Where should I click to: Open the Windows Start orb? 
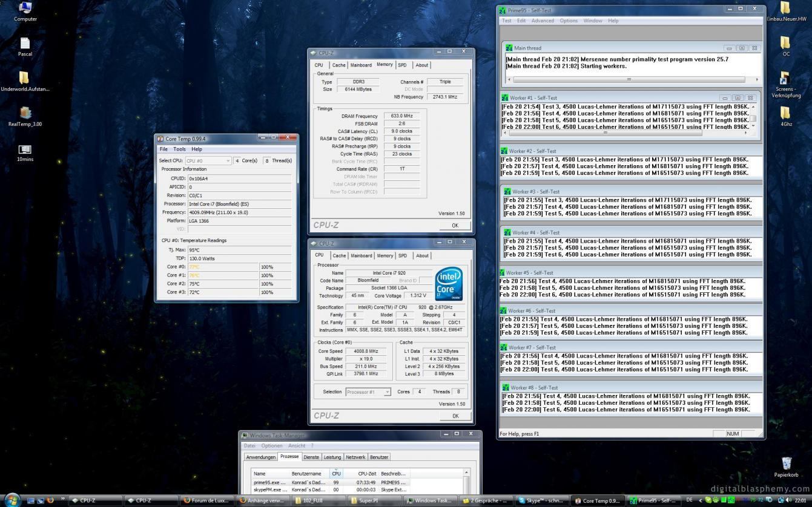click(x=12, y=500)
